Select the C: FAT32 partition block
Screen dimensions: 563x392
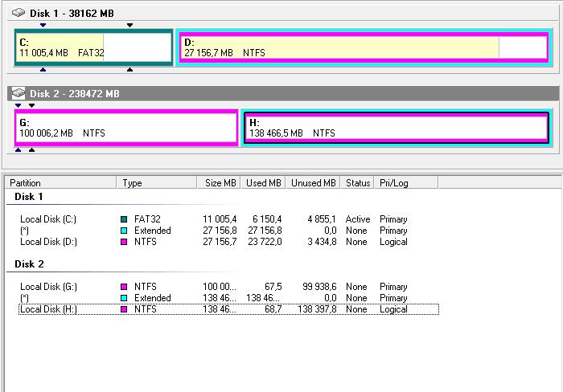point(93,47)
